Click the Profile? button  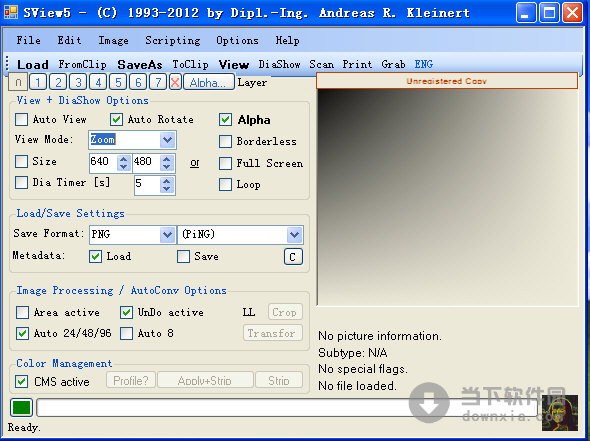pos(131,380)
